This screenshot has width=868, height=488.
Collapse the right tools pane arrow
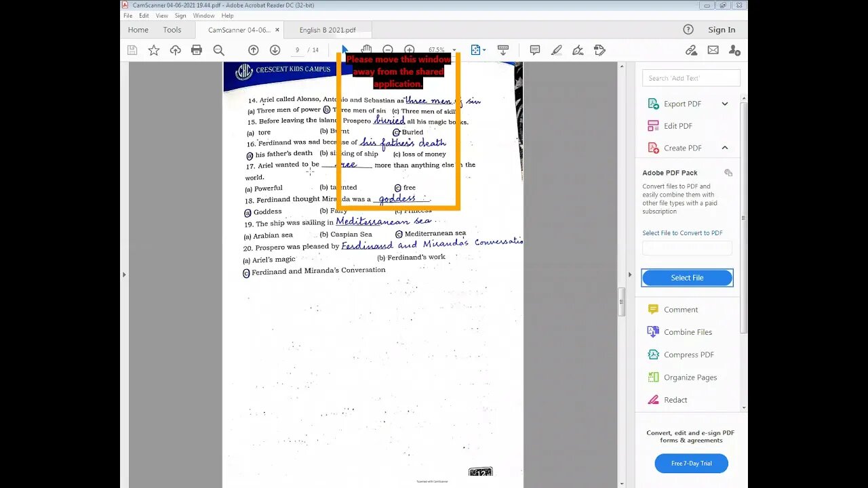[630, 274]
